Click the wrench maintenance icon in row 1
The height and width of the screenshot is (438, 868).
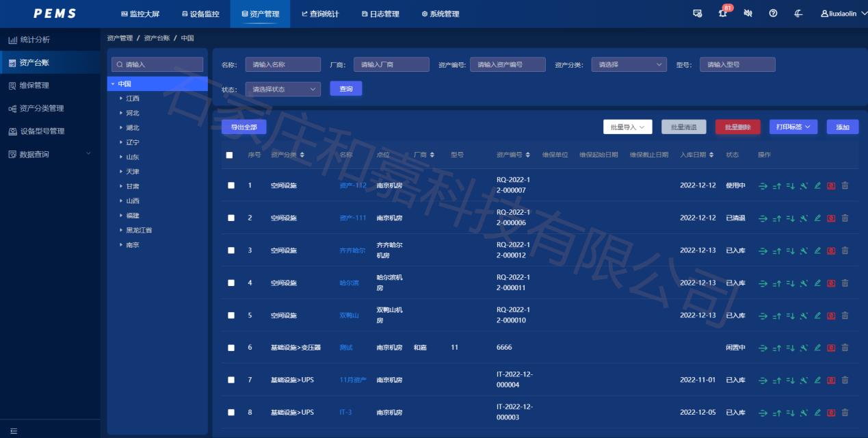[x=804, y=185]
